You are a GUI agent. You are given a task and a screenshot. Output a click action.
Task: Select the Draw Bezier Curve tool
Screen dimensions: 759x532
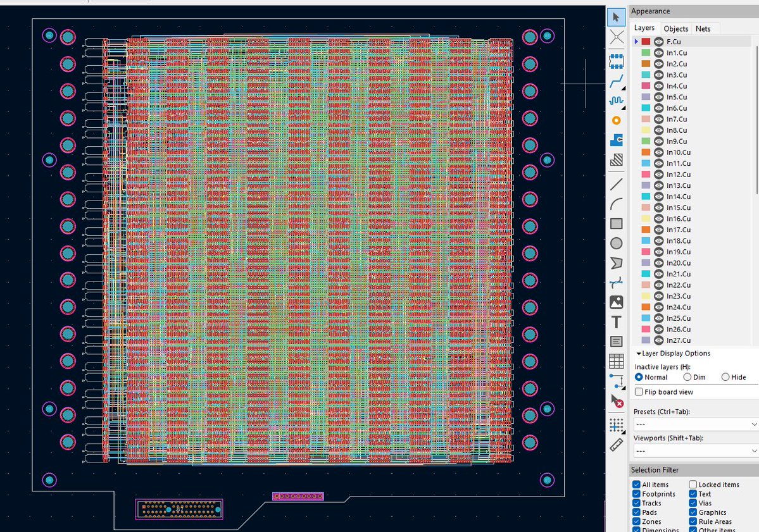(x=616, y=282)
